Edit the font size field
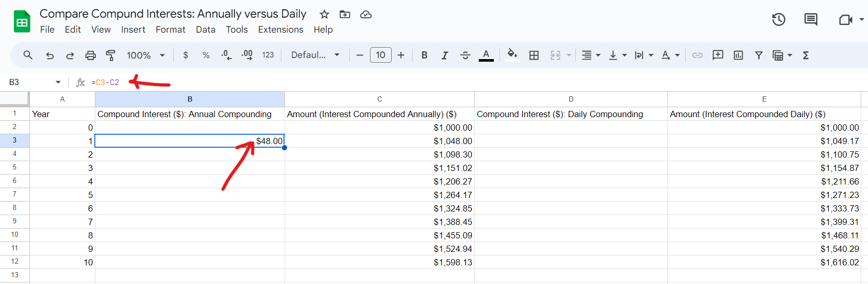The width and height of the screenshot is (868, 284). pyautogui.click(x=381, y=55)
